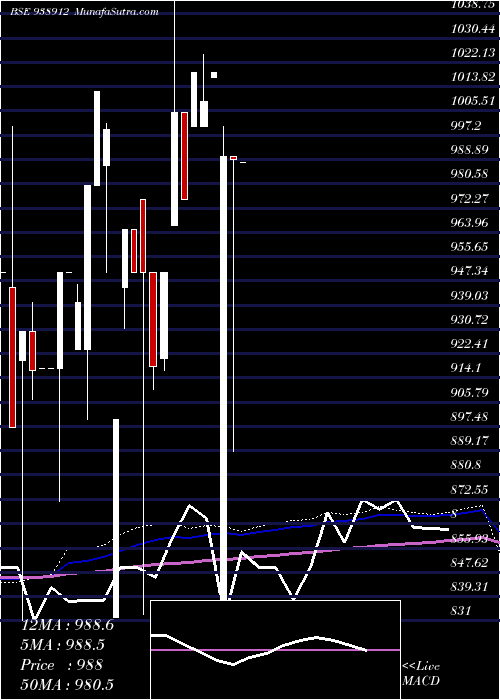
Task: Select the 889.17 price axis label
Action: pyautogui.click(x=470, y=441)
